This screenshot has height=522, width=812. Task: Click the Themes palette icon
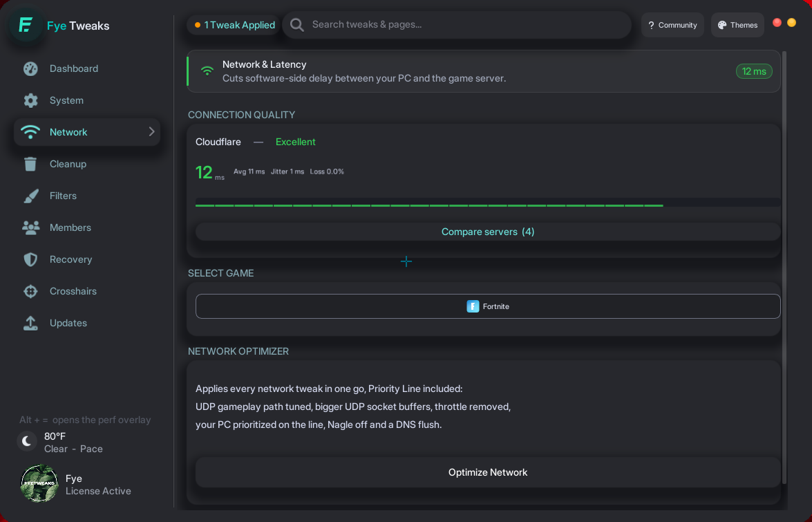pyautogui.click(x=722, y=25)
